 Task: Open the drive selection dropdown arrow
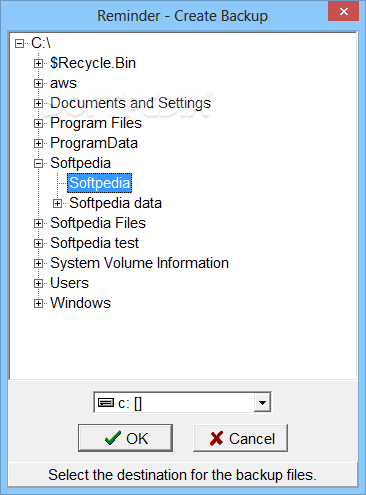click(x=262, y=403)
